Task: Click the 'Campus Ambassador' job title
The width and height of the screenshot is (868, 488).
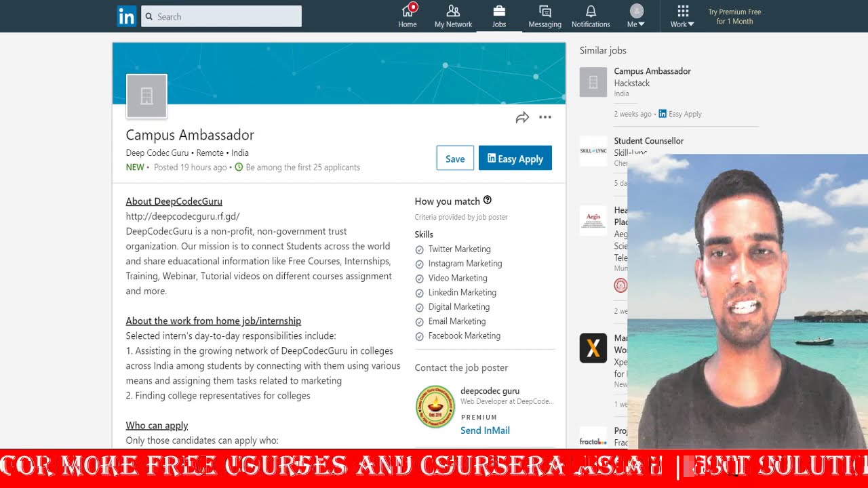Action: click(190, 135)
